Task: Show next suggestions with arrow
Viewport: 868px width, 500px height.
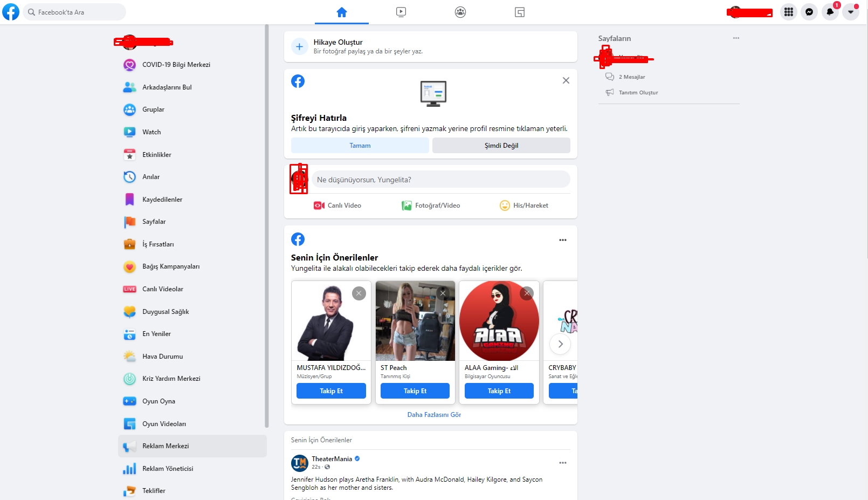Action: click(560, 344)
